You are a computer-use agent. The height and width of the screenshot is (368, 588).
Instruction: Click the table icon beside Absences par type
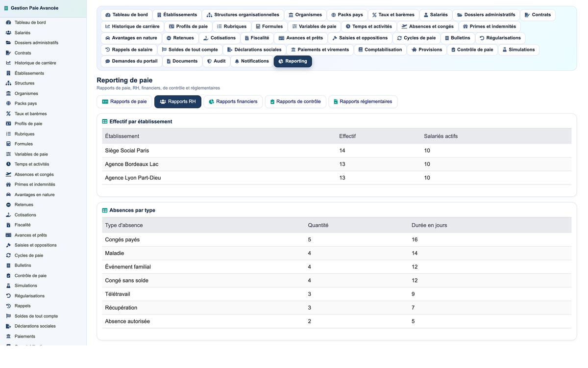tap(105, 210)
